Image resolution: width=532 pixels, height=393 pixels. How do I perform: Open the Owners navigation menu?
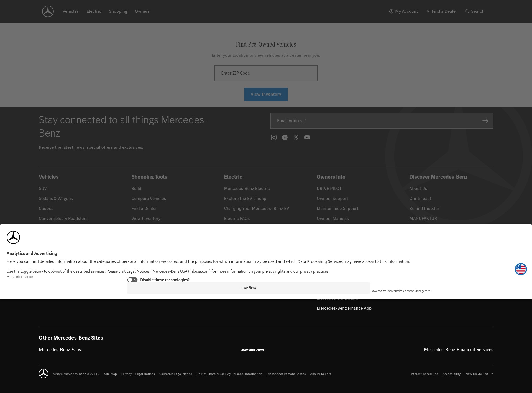tap(142, 11)
